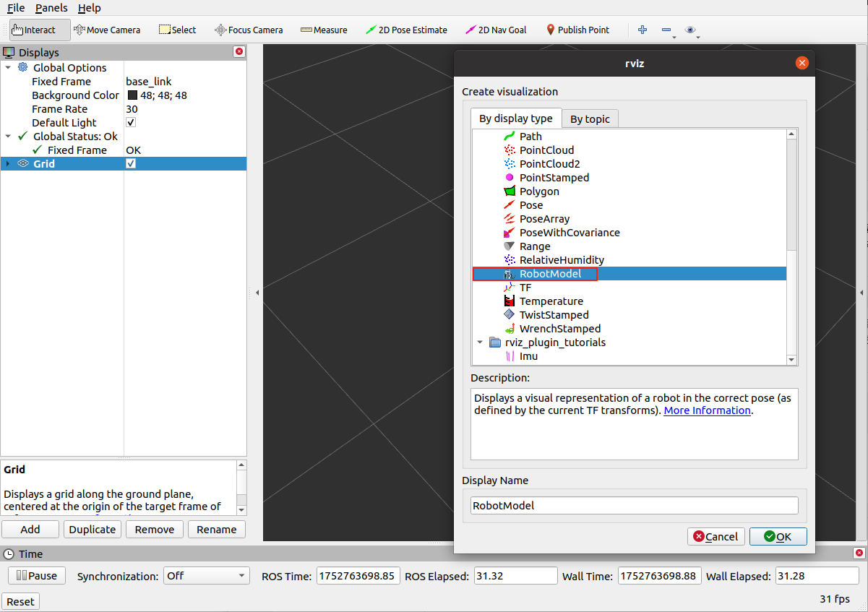Screen dimensions: 868x612
Task: Click the green Polygon icon
Action: (x=510, y=191)
